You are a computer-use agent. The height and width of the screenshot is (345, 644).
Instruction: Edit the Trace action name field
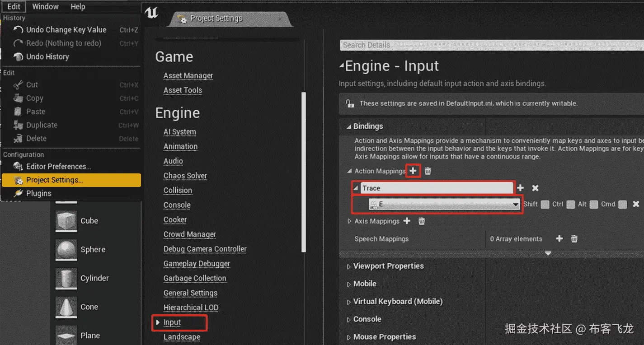click(437, 188)
